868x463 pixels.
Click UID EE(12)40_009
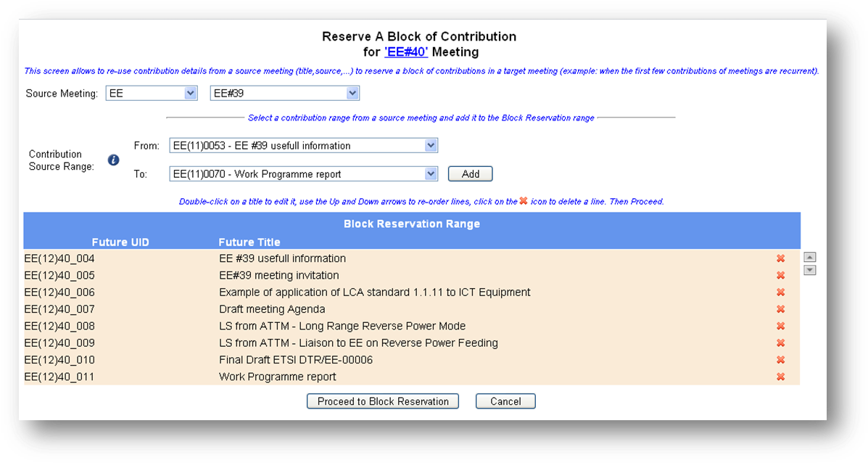pos(59,343)
